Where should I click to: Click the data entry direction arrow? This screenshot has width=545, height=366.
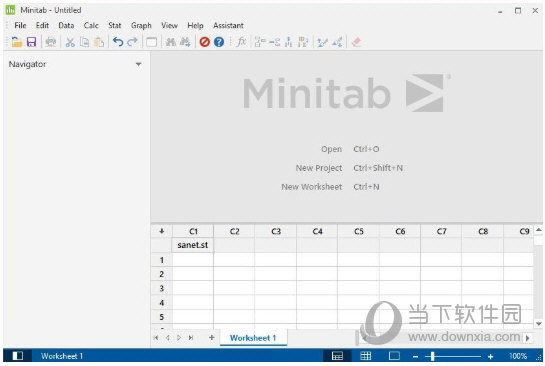tap(162, 231)
